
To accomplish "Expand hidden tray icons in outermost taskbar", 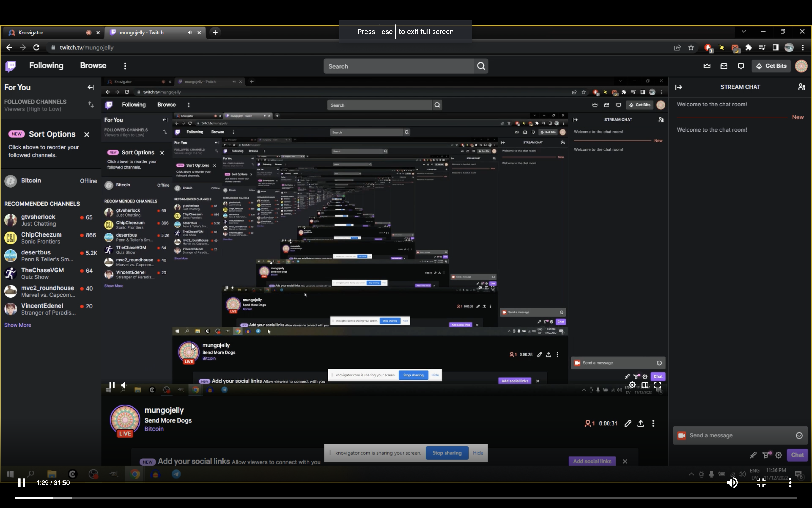I will (691, 474).
